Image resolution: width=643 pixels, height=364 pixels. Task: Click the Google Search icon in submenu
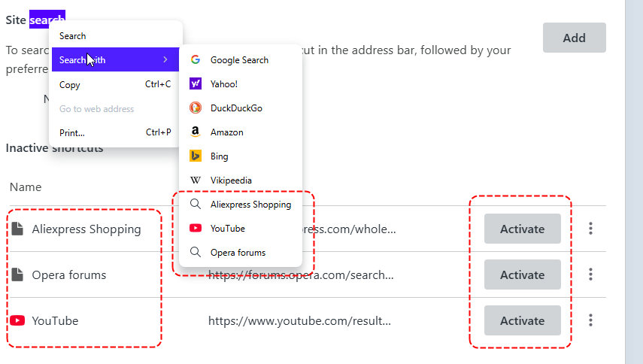[196, 60]
